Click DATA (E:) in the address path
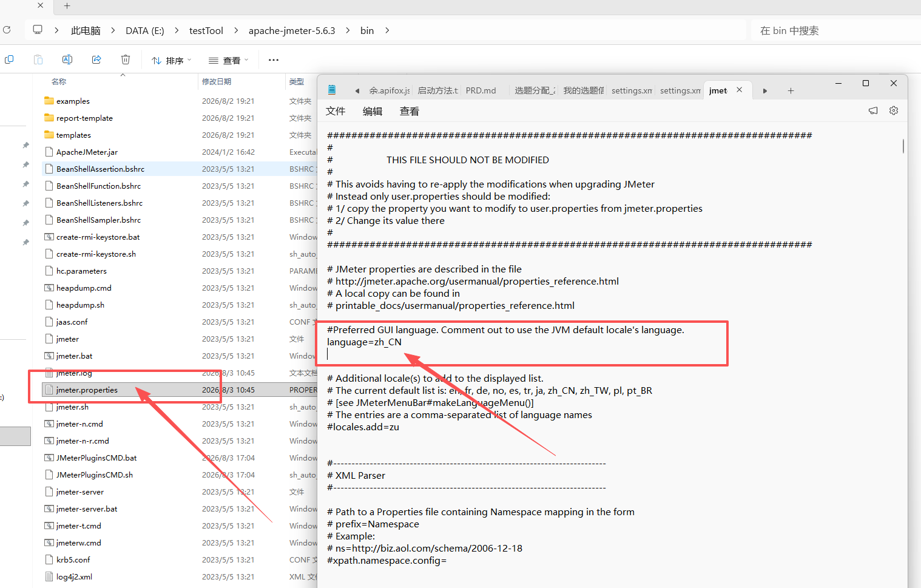The width and height of the screenshot is (921, 588). (x=145, y=30)
